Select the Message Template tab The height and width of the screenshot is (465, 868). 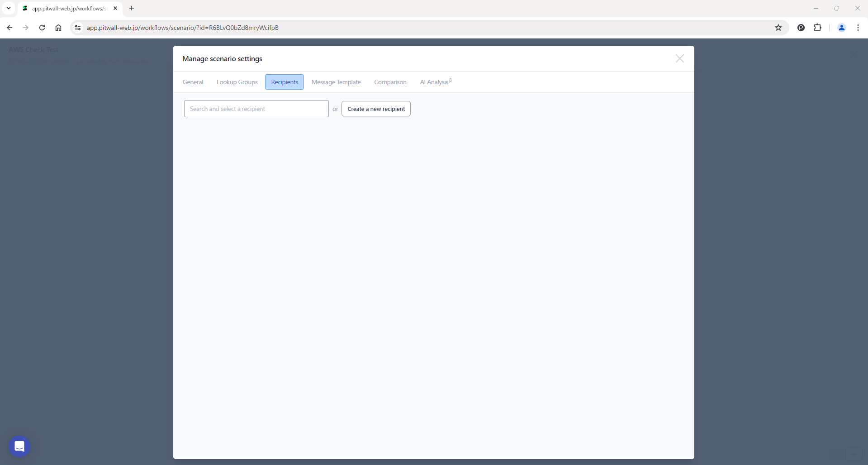click(x=336, y=82)
